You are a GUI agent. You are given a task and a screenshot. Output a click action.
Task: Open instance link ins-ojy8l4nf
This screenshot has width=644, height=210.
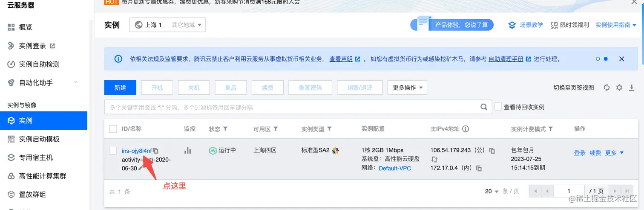pos(137,151)
